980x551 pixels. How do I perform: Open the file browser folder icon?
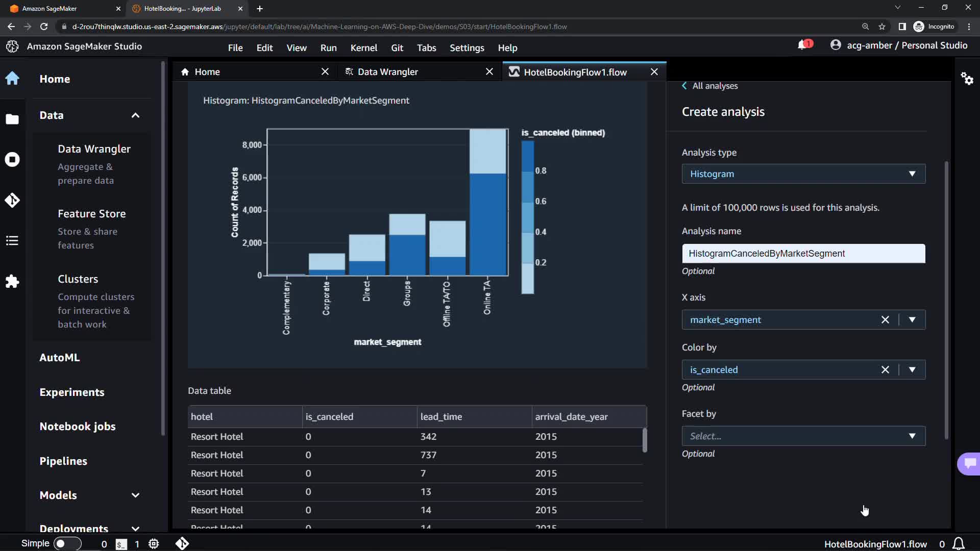pyautogui.click(x=12, y=119)
